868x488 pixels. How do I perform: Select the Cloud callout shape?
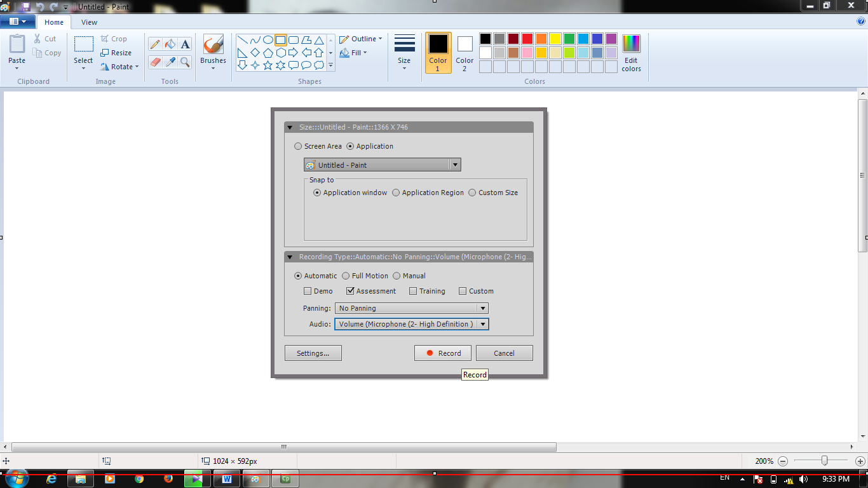pyautogui.click(x=318, y=65)
